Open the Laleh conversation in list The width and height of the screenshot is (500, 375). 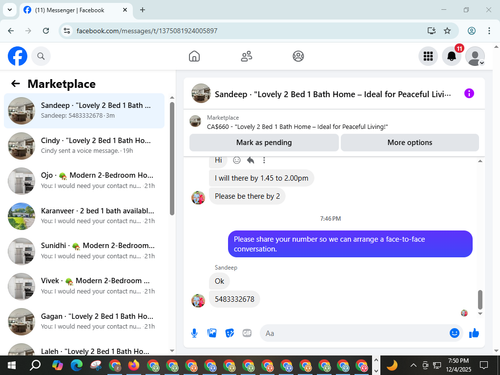(x=84, y=349)
